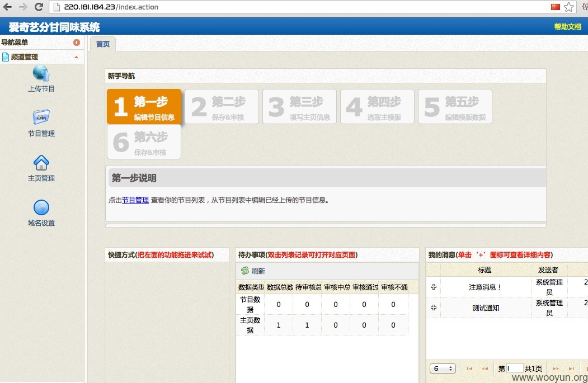Image resolution: width=588 pixels, height=383 pixels.
Task: Open the 帮助文档 help link
Action: [568, 27]
